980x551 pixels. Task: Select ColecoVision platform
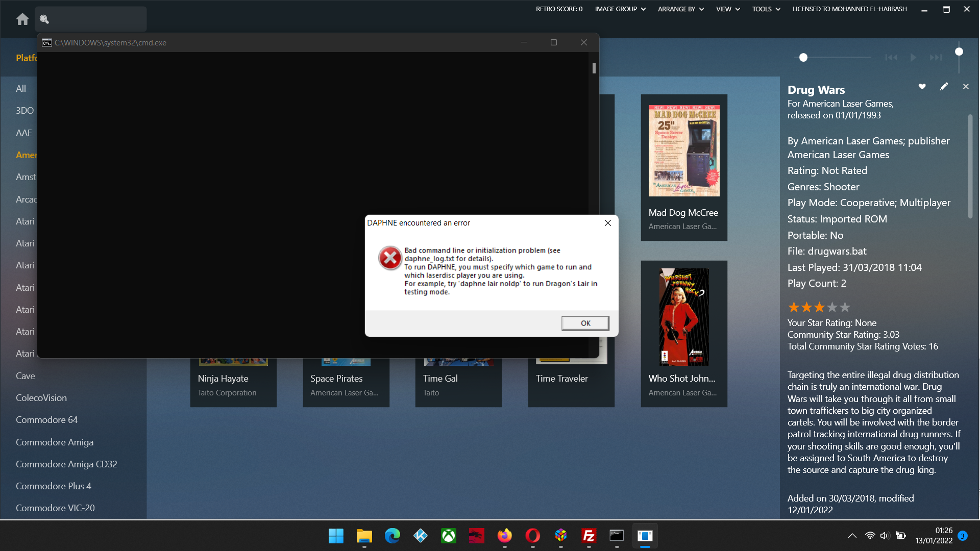pyautogui.click(x=41, y=398)
